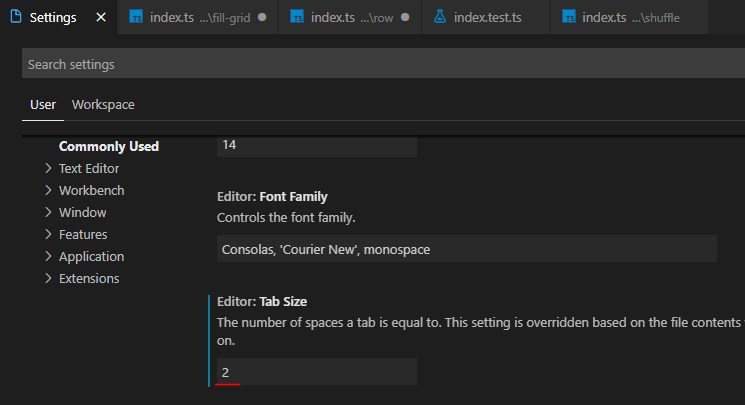This screenshot has height=405, width=745.
Task: Select Application category label
Action: click(92, 256)
